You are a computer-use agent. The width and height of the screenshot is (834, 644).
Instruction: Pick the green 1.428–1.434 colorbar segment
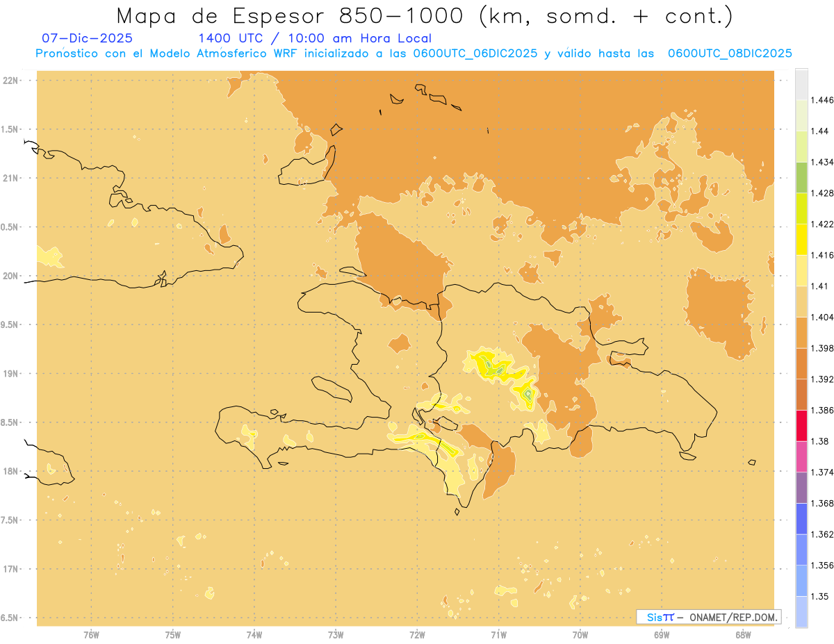(x=801, y=177)
